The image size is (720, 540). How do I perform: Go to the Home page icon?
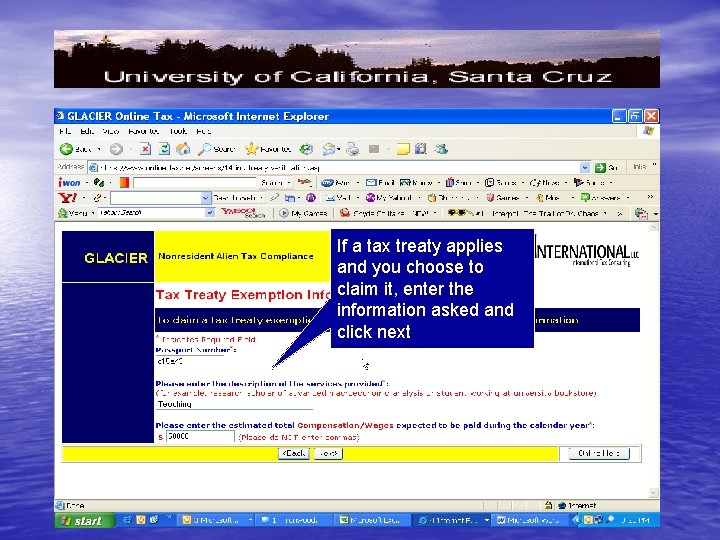tap(183, 149)
